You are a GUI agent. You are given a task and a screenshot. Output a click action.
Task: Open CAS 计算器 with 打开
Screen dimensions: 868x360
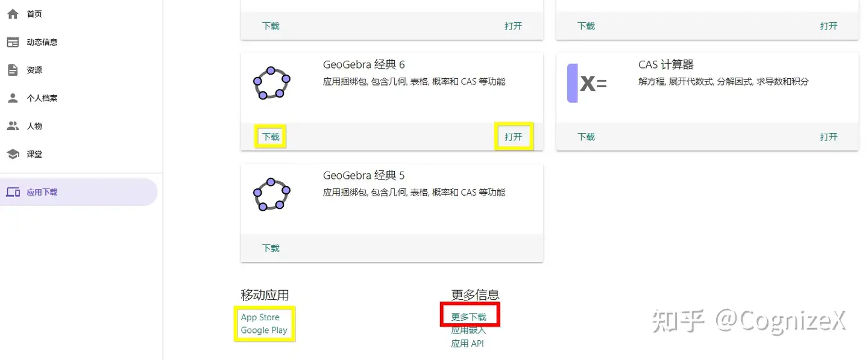coord(829,137)
